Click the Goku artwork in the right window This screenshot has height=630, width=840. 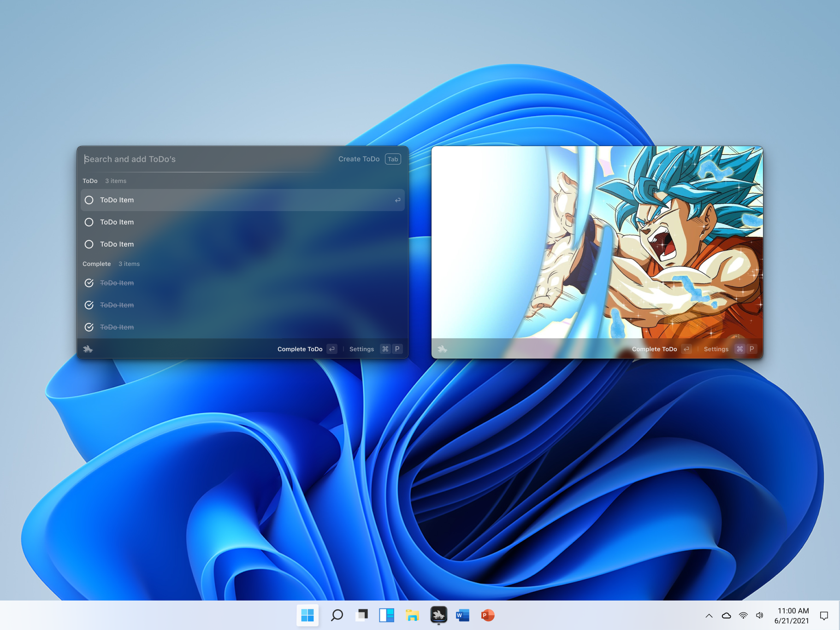pos(597,242)
